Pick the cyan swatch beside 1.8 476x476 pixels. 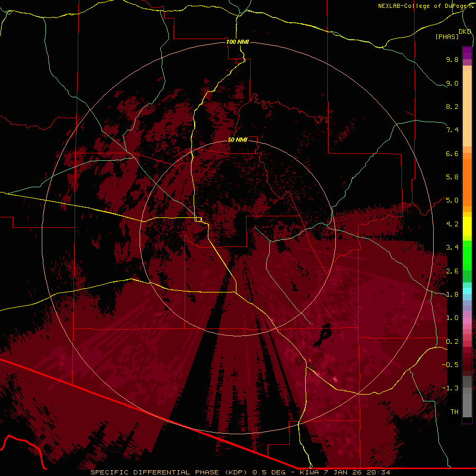tap(467, 291)
